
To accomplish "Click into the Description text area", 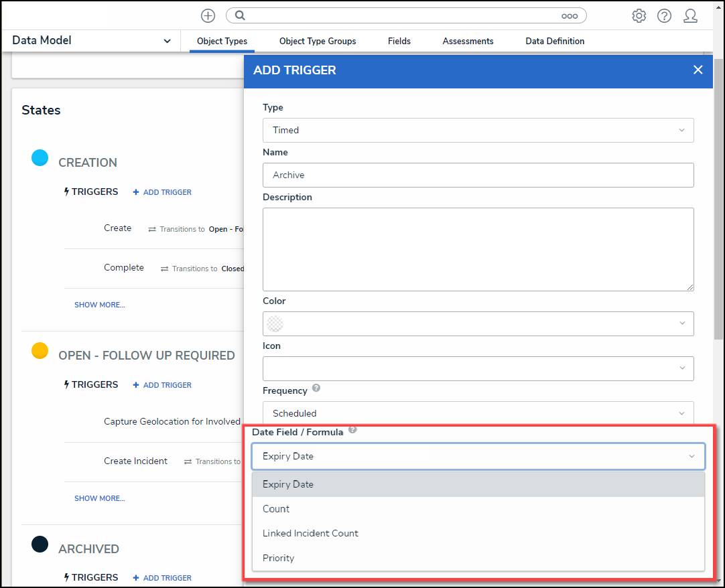I will click(x=478, y=249).
